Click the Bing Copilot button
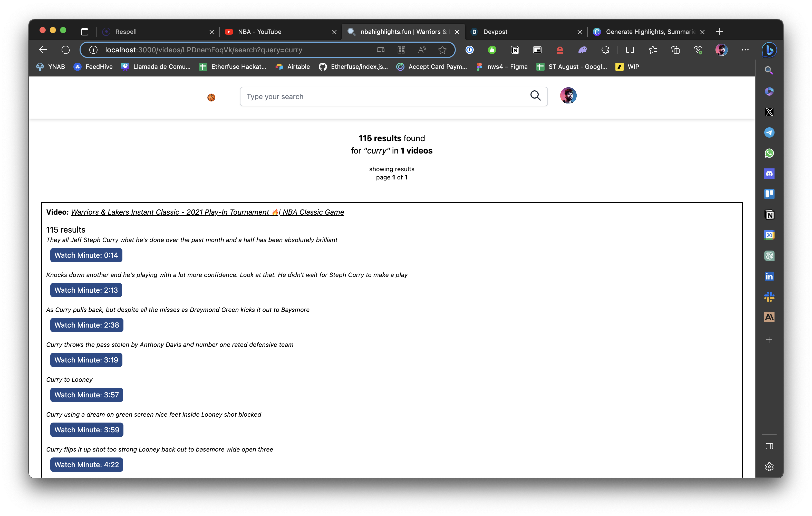Viewport: 812px width, 516px height. tap(769, 50)
